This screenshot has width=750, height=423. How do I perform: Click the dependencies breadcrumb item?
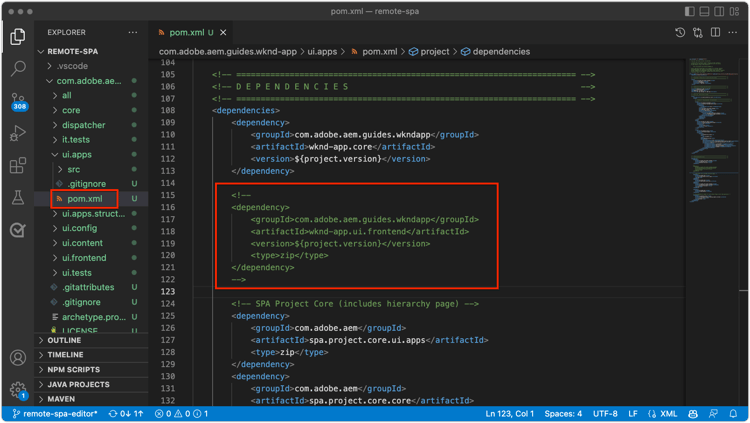(501, 52)
